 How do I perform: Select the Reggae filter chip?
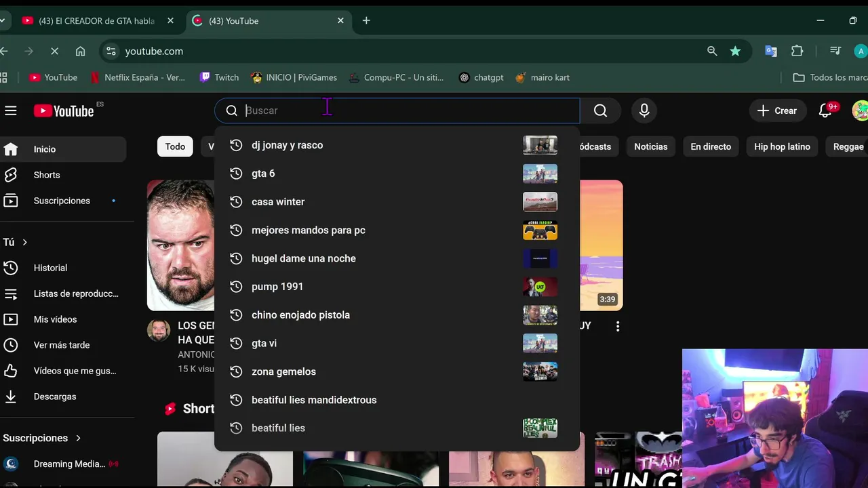(x=848, y=146)
